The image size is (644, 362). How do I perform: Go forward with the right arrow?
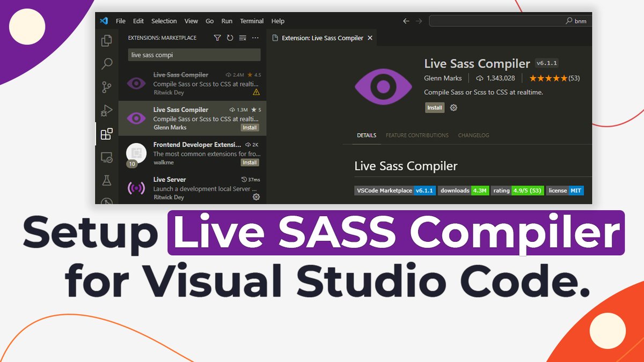[419, 21]
